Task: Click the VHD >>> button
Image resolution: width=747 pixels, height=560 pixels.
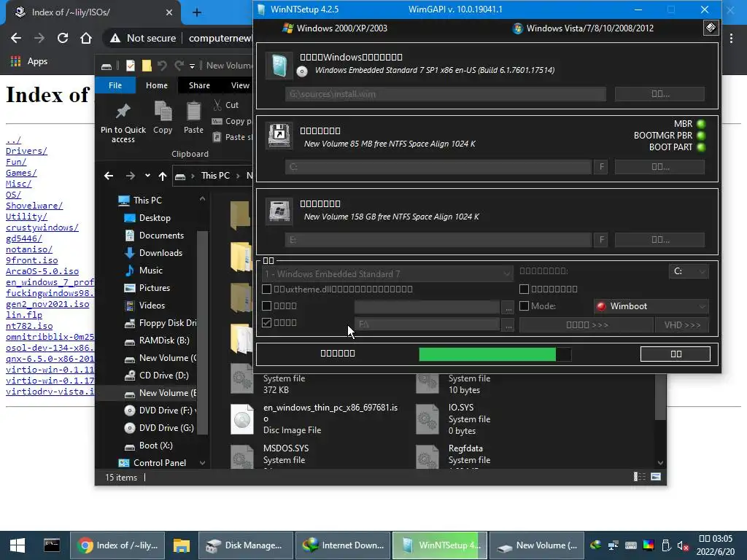Action: pos(682,324)
